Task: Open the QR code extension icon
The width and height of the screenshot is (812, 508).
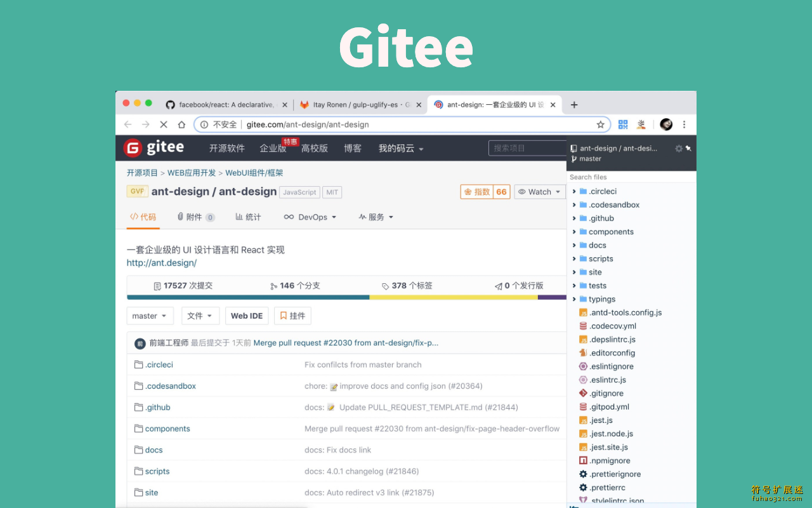Action: click(x=623, y=124)
